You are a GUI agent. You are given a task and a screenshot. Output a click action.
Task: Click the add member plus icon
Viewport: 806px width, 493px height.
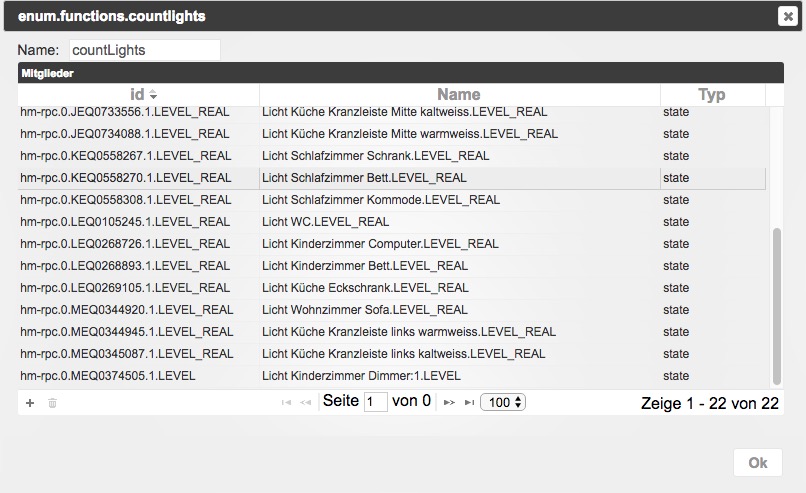[30, 403]
